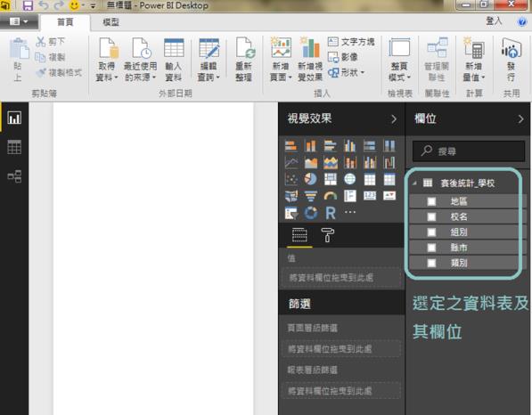The width and height of the screenshot is (532, 415).
Task: Select the gauge visual
Action: pos(330,196)
